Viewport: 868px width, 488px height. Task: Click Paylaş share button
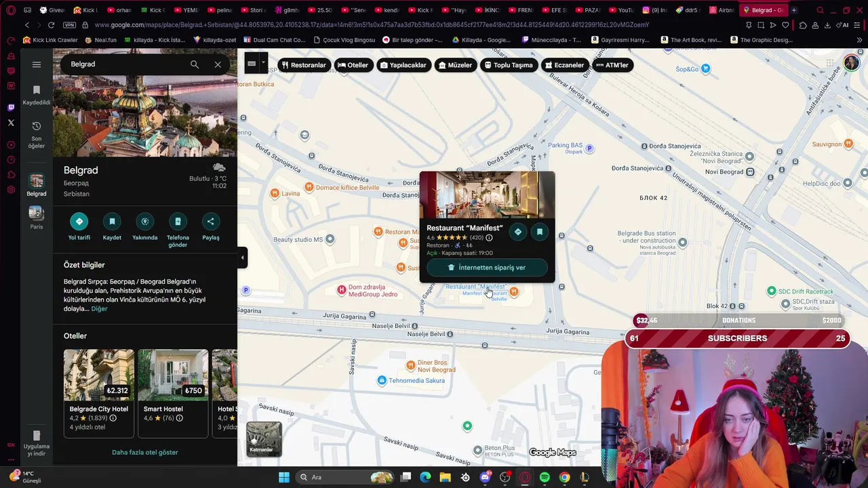[210, 222]
